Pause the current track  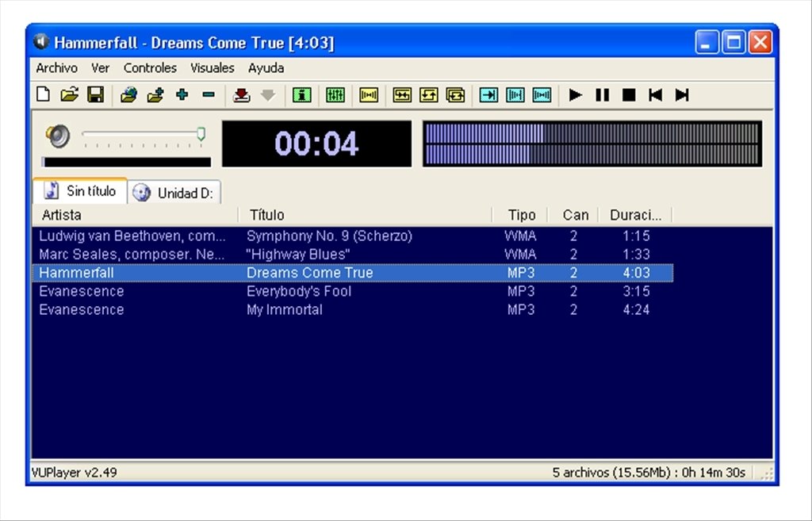click(x=603, y=95)
